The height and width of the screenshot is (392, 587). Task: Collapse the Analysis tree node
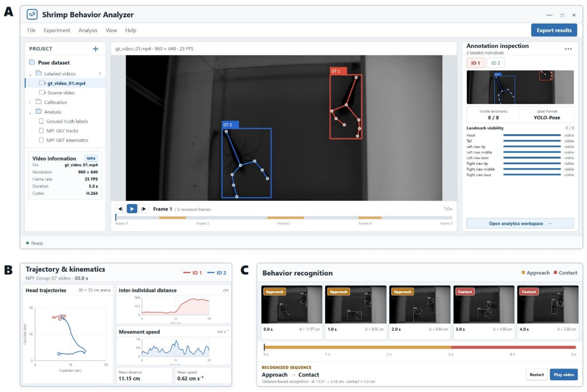click(30, 113)
